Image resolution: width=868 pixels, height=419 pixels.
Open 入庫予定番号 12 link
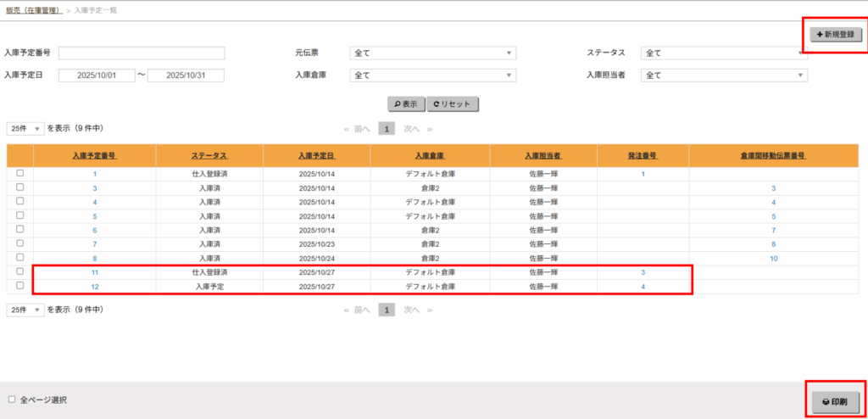coord(94,287)
